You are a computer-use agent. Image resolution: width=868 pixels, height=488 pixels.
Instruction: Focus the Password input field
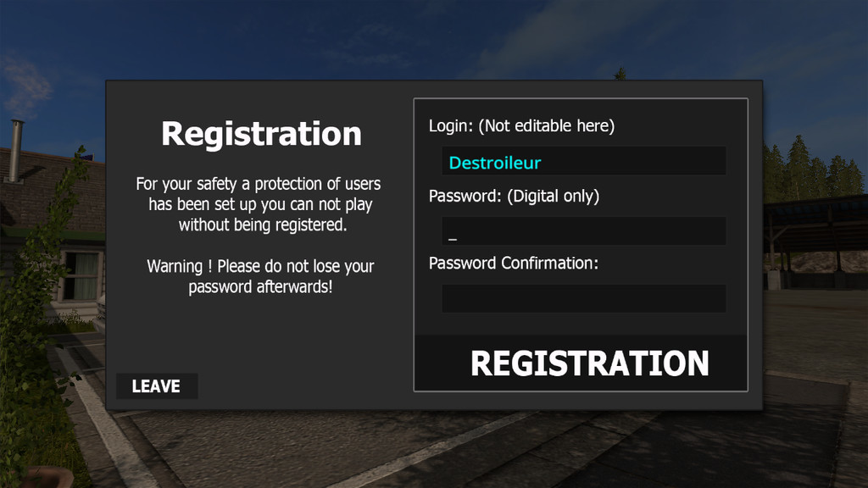click(583, 230)
